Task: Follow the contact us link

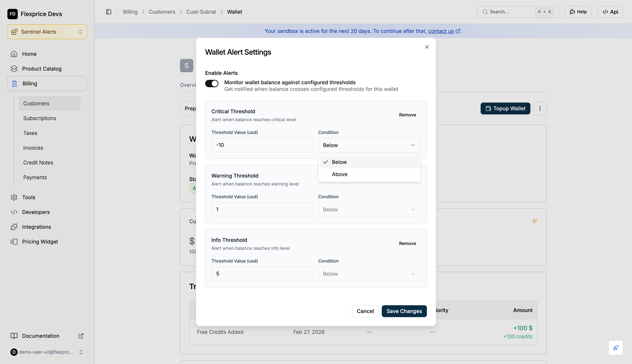Action: point(441,31)
